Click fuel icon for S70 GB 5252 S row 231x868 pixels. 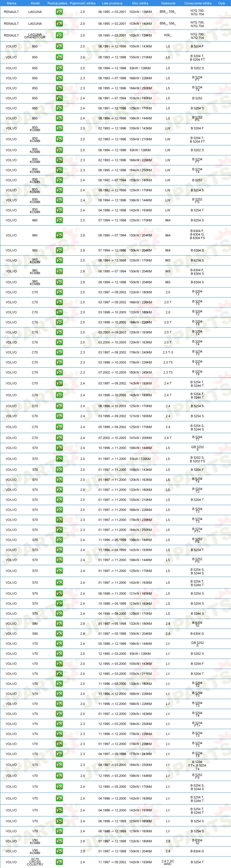[x=59, y=448]
